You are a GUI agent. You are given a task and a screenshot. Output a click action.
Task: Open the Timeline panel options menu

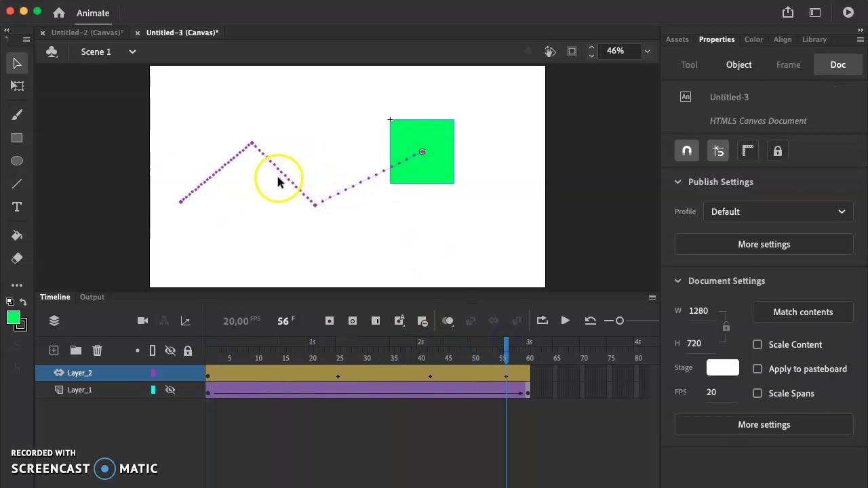[x=652, y=297]
